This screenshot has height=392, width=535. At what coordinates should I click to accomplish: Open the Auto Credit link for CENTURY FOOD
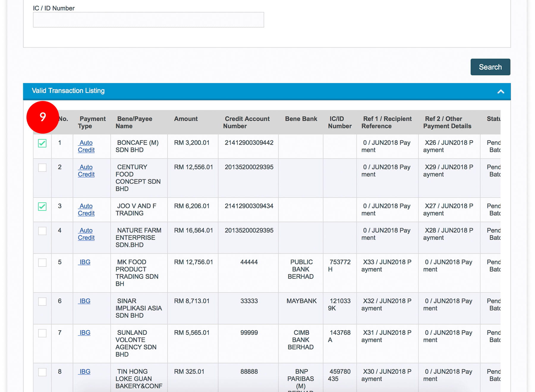coord(86,171)
